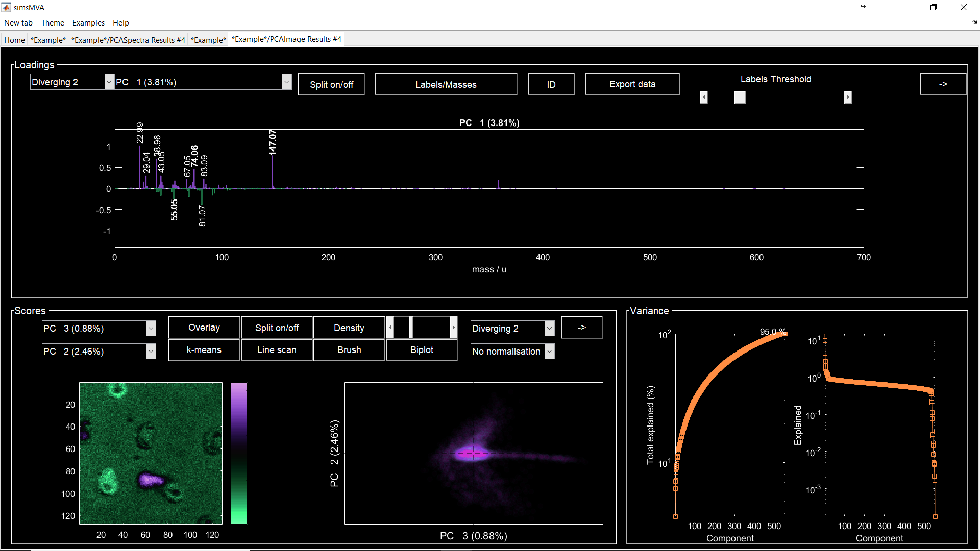Open the Examples menu
980x551 pixels.
pos(88,23)
